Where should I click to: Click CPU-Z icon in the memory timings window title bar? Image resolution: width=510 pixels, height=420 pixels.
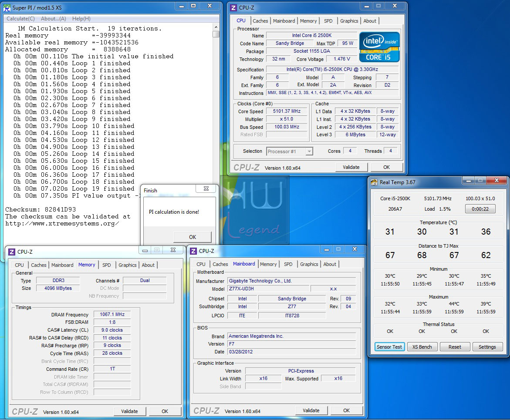pos(12,252)
